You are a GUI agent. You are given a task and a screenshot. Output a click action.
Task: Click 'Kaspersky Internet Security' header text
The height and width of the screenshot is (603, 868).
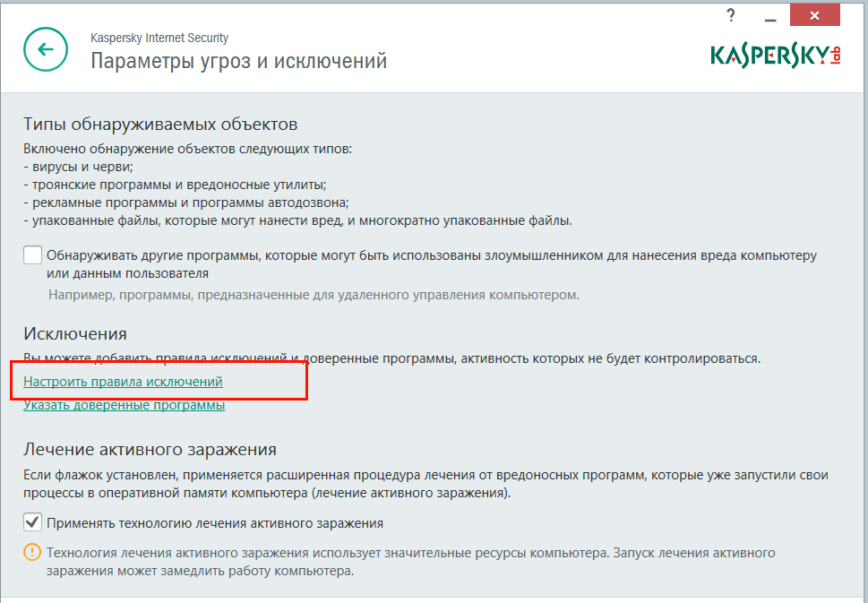159,39
